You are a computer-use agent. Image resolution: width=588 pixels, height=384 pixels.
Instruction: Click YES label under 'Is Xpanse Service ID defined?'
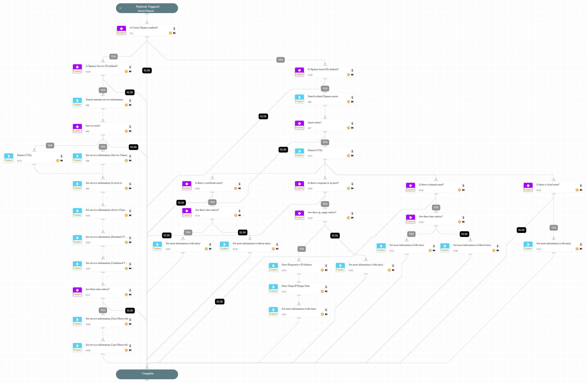(x=103, y=90)
